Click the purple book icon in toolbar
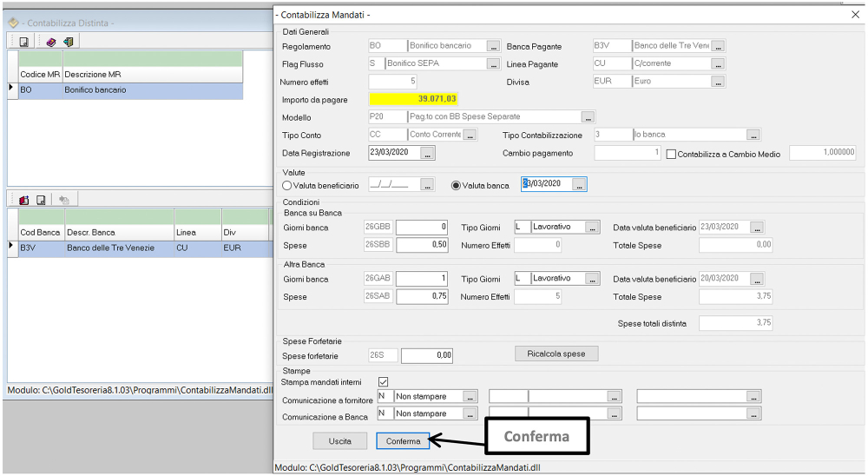The width and height of the screenshot is (868, 476). coord(51,42)
